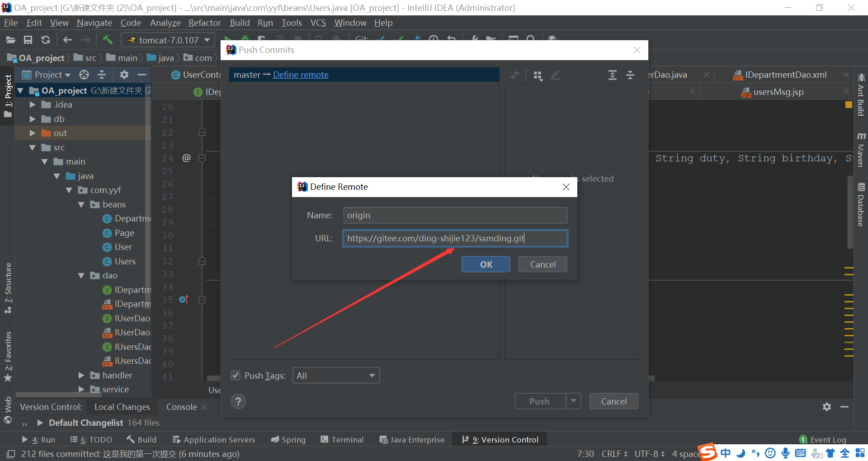Viewport: 868px width, 461px height.
Task: Click the help question mark button
Action: [x=238, y=401]
